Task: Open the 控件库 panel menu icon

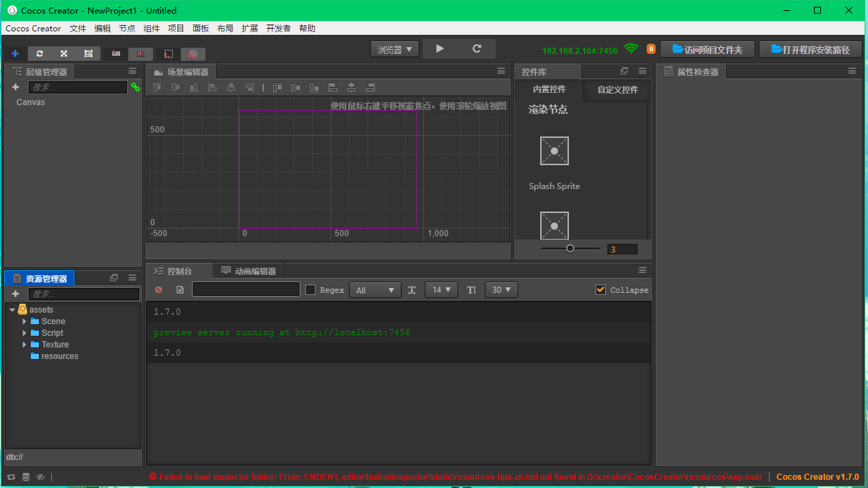Action: point(643,71)
